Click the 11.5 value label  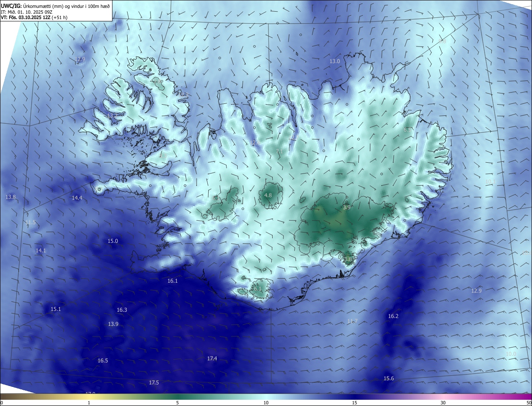30,223
